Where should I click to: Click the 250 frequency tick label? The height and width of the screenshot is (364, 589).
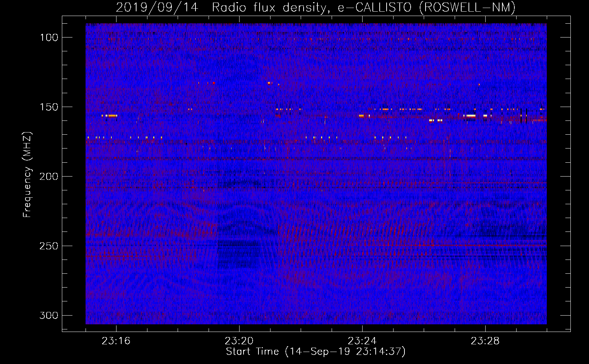pos(49,246)
